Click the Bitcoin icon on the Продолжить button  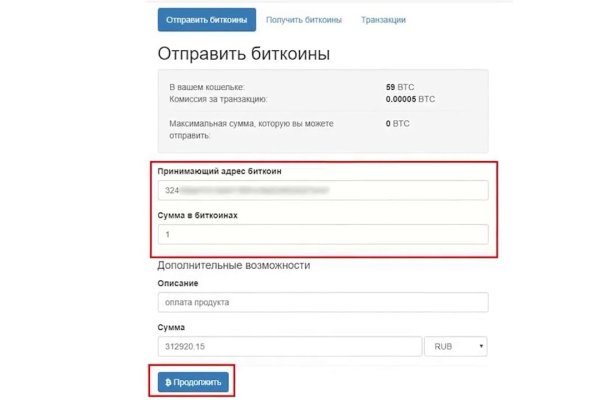[167, 382]
